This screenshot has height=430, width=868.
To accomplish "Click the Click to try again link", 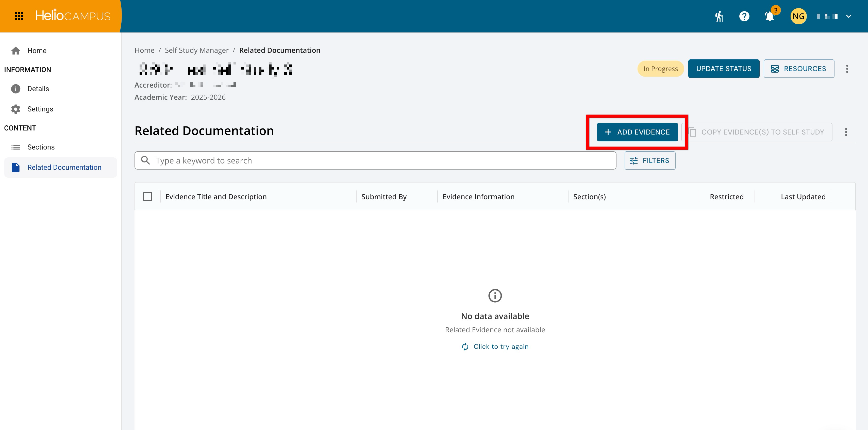I will (495, 346).
